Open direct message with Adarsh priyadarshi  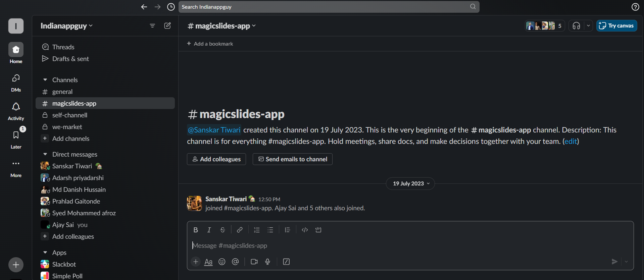pos(105,178)
